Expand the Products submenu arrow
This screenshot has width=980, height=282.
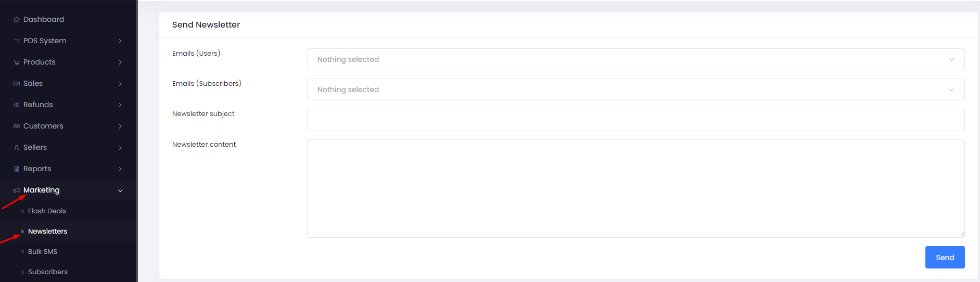(x=120, y=62)
